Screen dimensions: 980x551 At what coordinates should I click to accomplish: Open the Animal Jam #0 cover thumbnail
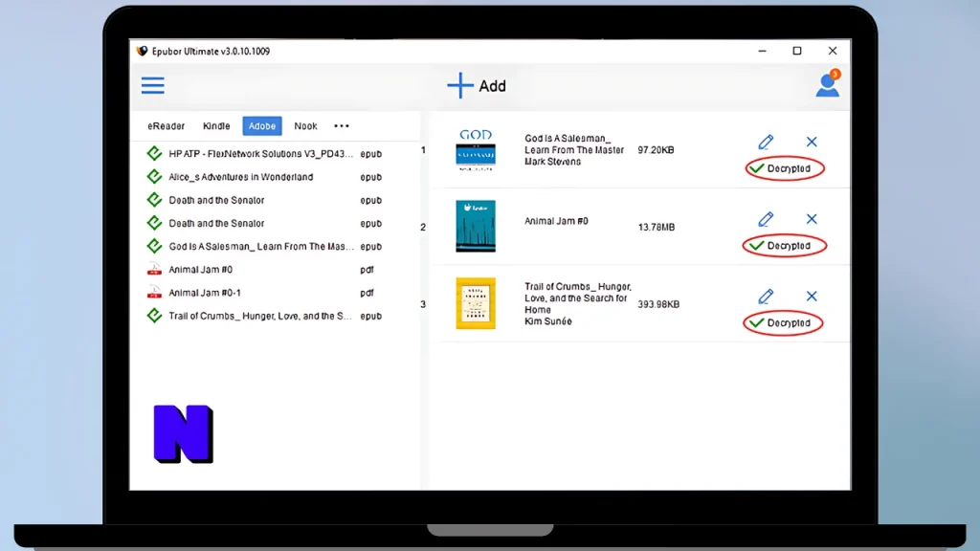[476, 226]
